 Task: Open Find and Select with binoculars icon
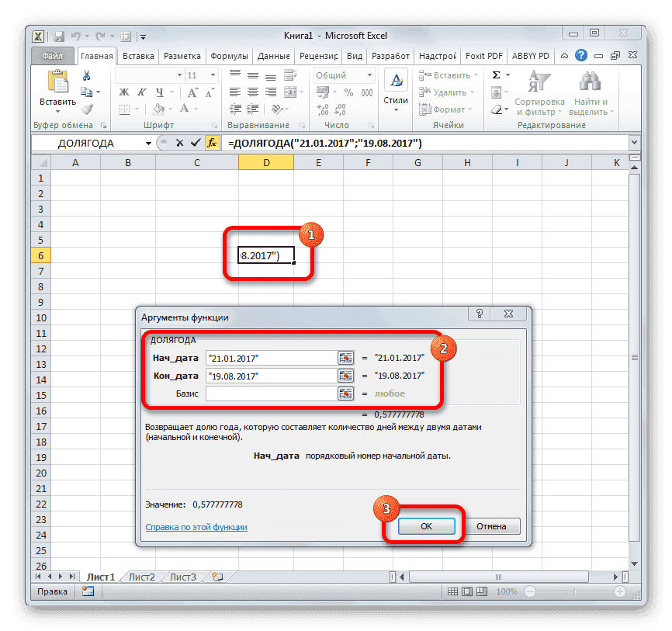click(x=589, y=82)
